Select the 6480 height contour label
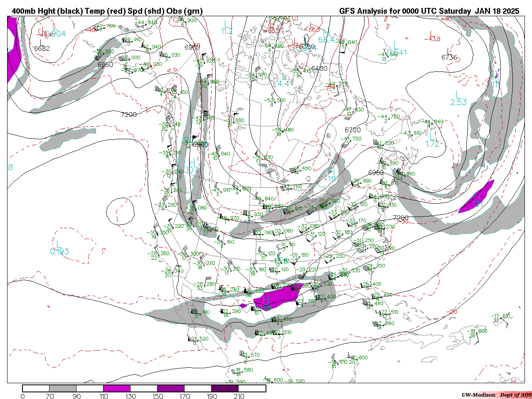Viewport: 532px width, 399px height. 319,69
